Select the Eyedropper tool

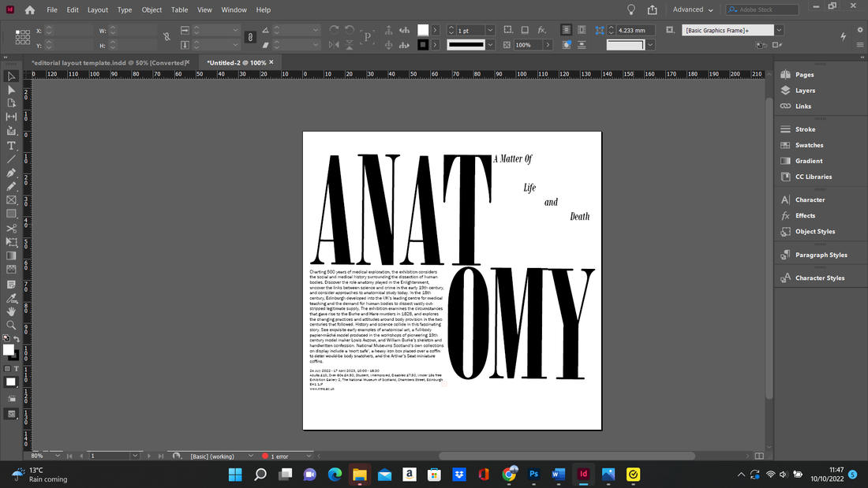pos(11,298)
